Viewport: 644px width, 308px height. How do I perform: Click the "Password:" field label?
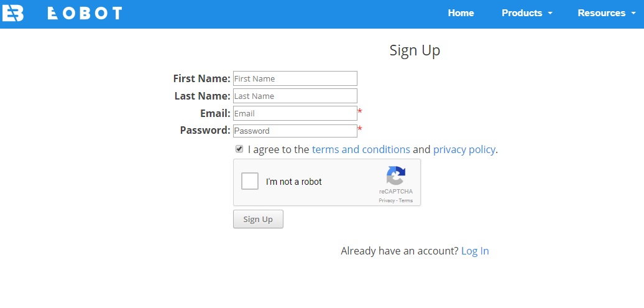[x=205, y=131]
